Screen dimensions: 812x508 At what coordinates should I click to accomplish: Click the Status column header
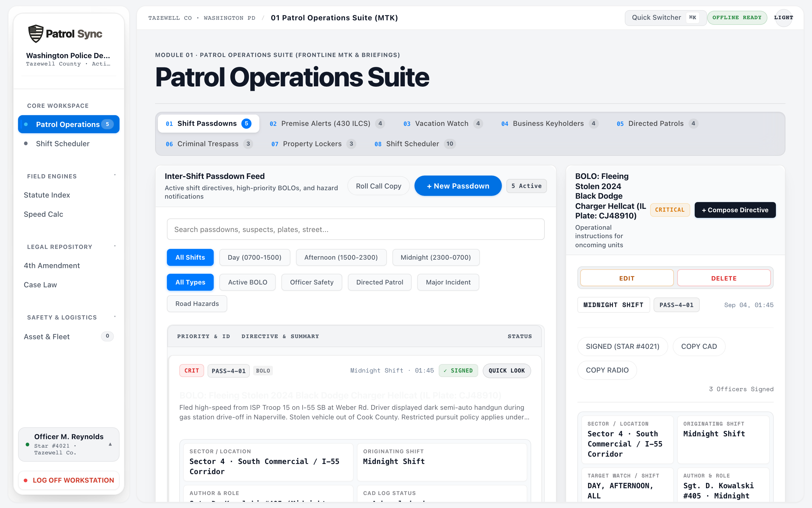(x=519, y=336)
